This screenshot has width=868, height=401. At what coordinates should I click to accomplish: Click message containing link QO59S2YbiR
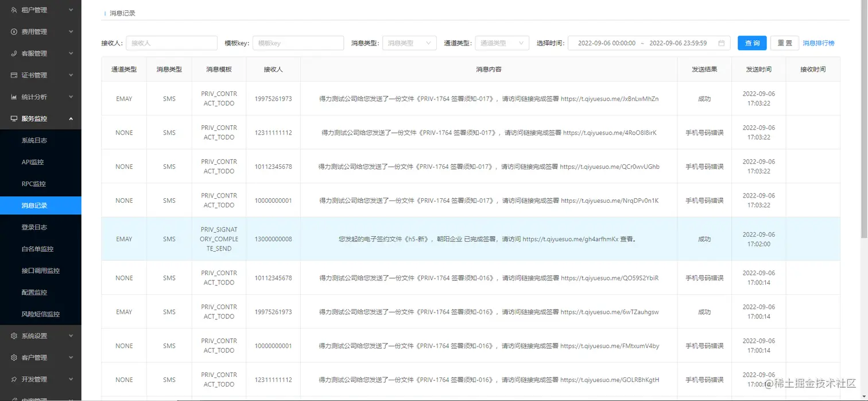coord(489,278)
